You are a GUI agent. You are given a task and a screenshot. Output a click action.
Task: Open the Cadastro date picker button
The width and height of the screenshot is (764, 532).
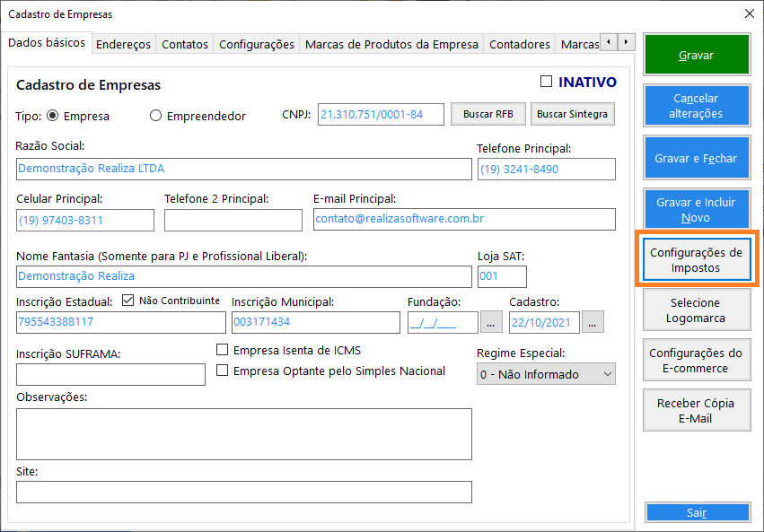[x=593, y=322]
